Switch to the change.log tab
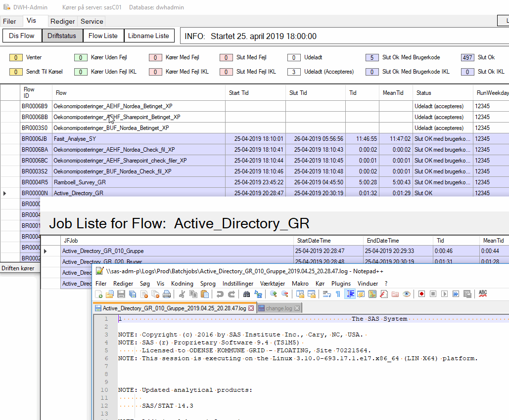The height and width of the screenshot is (420, 509). pos(278,308)
